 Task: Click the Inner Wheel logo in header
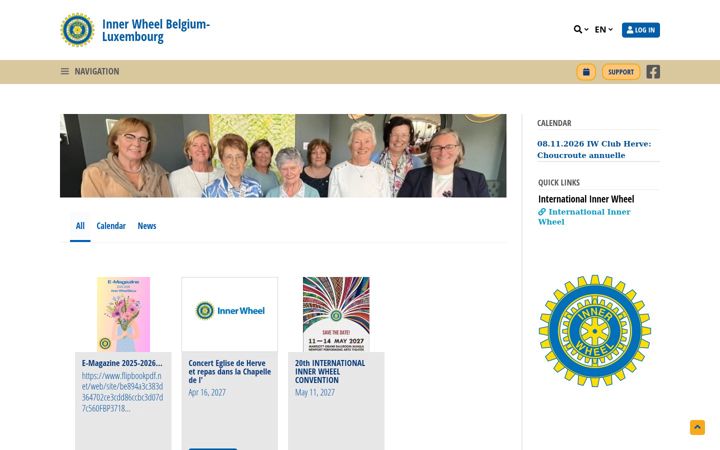coord(77,30)
